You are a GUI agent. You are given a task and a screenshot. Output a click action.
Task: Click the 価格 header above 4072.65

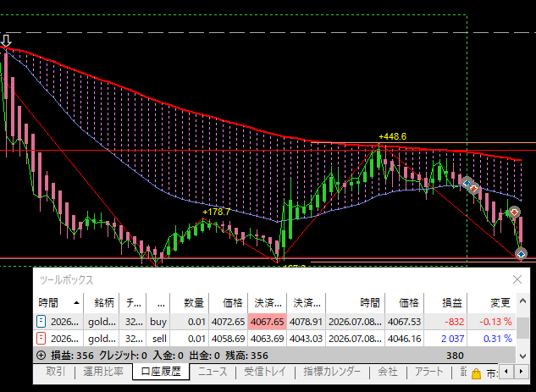click(229, 302)
